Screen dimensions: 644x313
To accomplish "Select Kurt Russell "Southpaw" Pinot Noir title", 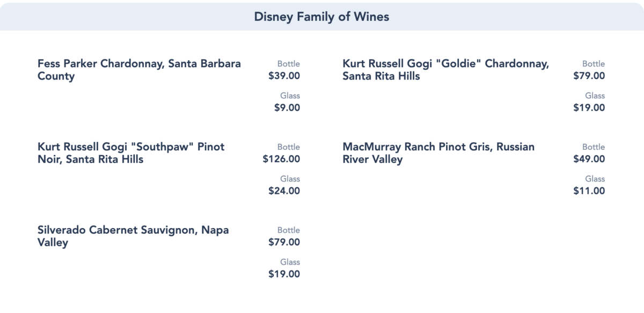I will coord(131,153).
